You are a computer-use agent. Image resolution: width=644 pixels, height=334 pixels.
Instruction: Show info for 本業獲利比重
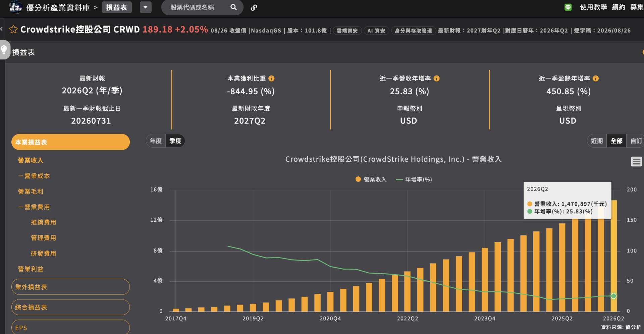271,78
